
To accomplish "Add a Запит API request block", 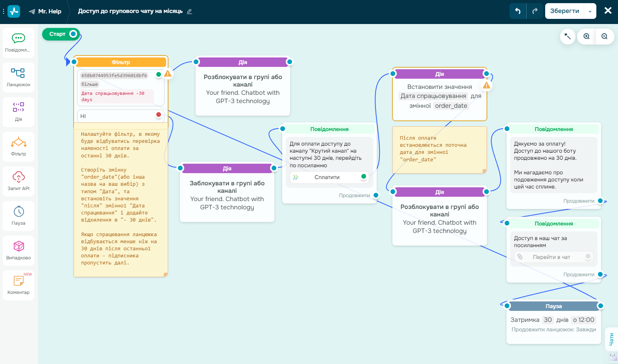I will coord(19,181).
